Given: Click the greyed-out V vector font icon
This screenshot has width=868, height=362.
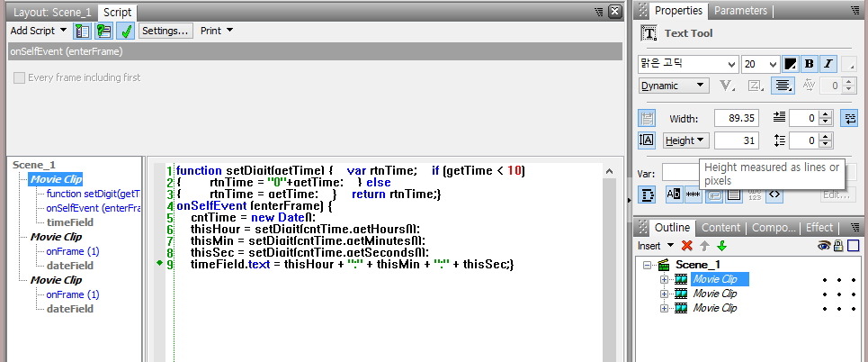Looking at the screenshot, I should tap(727, 86).
